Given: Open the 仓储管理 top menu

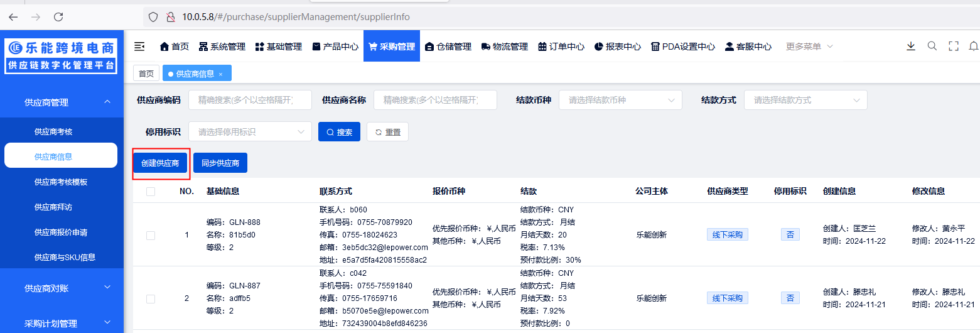Looking at the screenshot, I should pyautogui.click(x=448, y=46).
